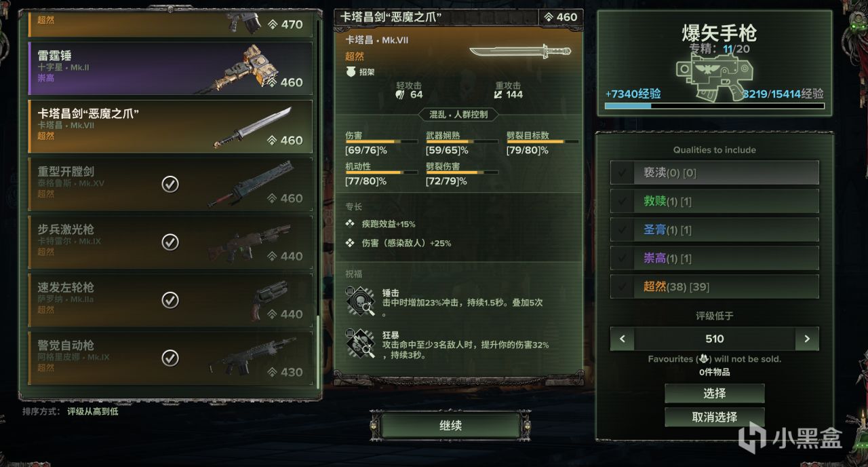Click the 继续 button
Image resolution: width=868 pixels, height=467 pixels.
[450, 426]
